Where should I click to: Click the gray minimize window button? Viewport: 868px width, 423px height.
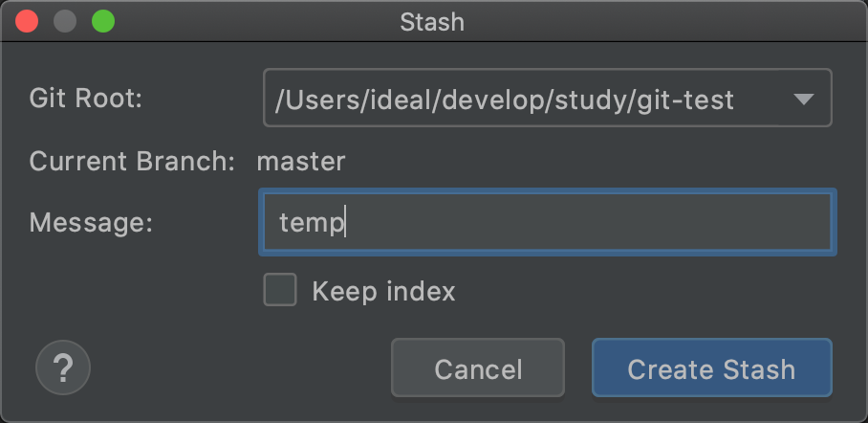(x=65, y=21)
